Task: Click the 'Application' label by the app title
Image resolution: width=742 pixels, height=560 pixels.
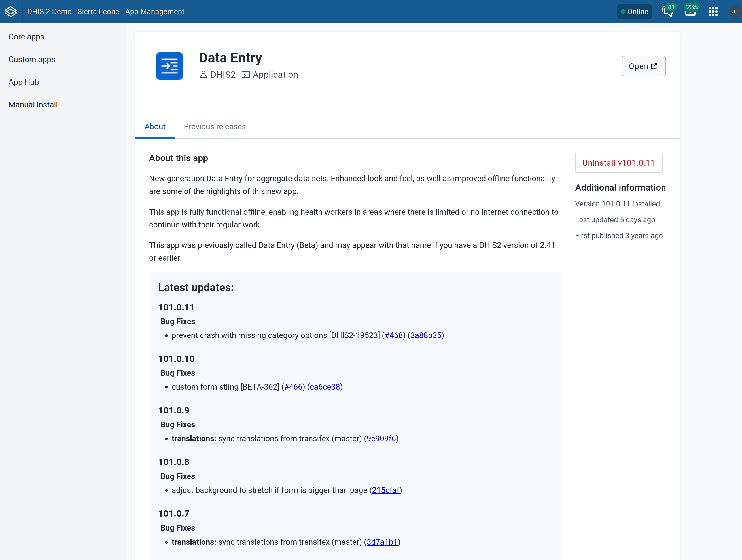Action: 275,75
